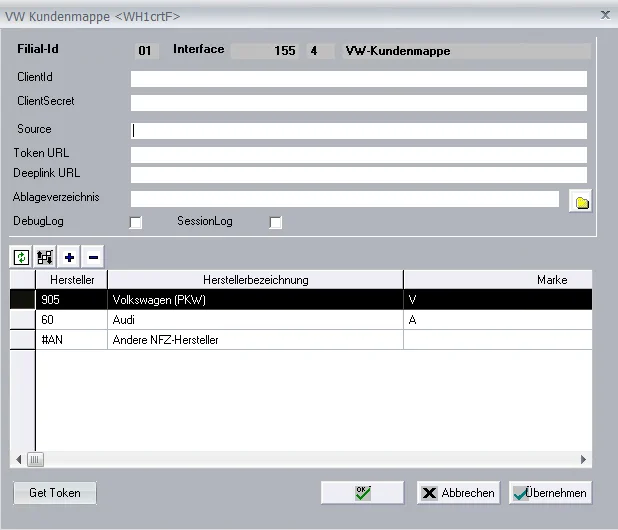Click the Marke cell A
Image resolution: width=618 pixels, height=530 pixels.
tap(498, 320)
